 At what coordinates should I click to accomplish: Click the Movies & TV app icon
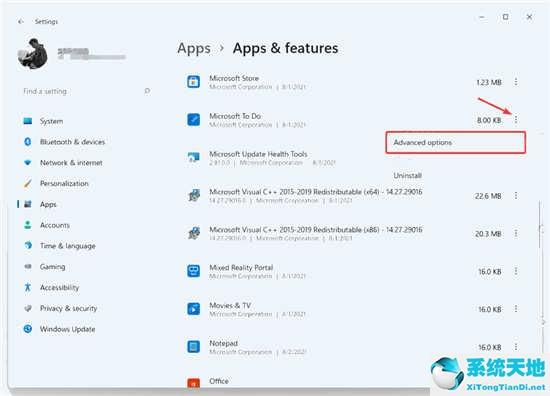tap(194, 309)
